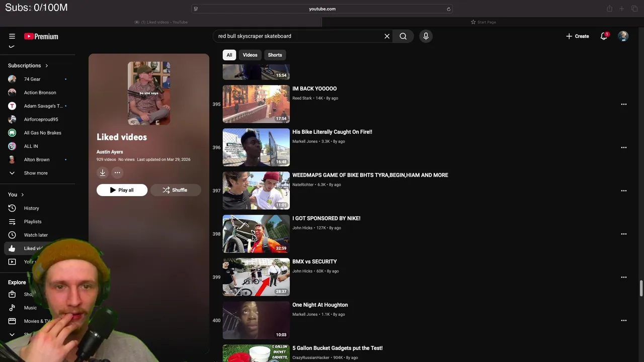644x362 pixels.
Task: Click the Play all button
Action: [122, 190]
